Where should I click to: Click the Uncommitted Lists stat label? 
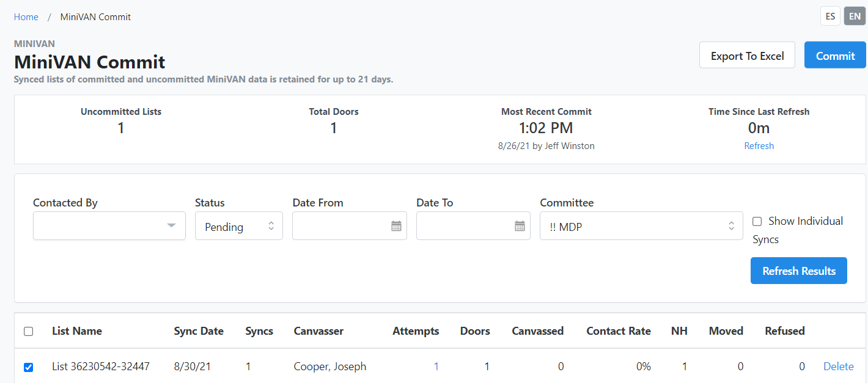121,112
